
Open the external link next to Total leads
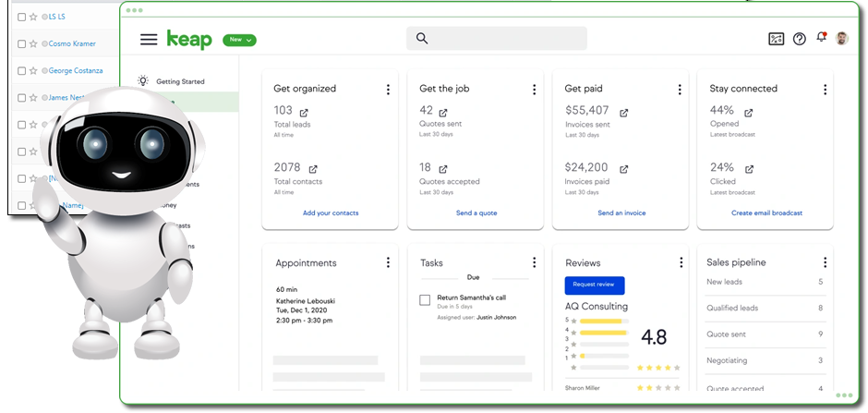pyautogui.click(x=304, y=113)
